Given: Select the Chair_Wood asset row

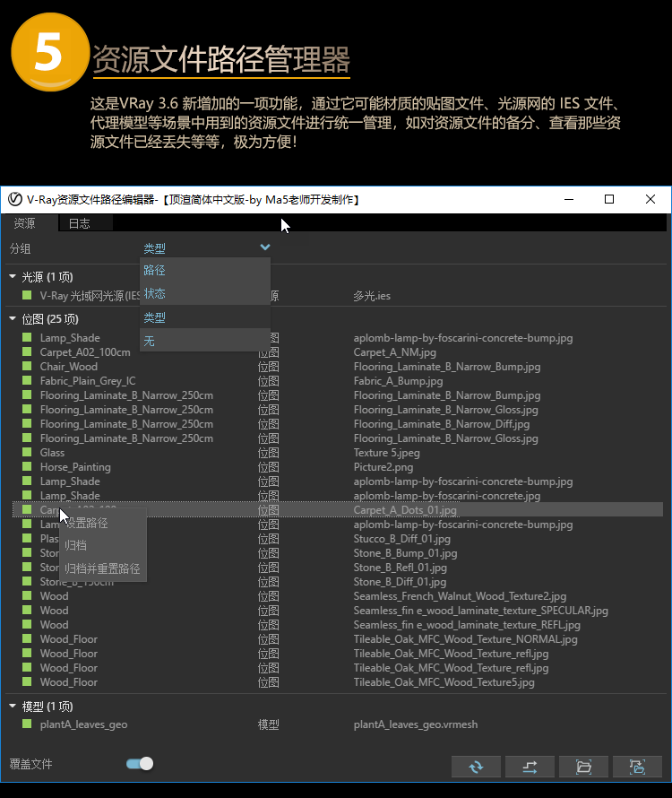Looking at the screenshot, I should [x=337, y=367].
